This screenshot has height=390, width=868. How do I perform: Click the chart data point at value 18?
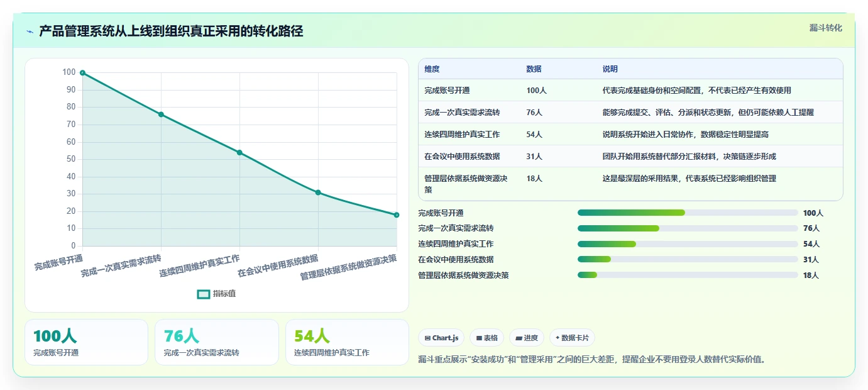[397, 215]
